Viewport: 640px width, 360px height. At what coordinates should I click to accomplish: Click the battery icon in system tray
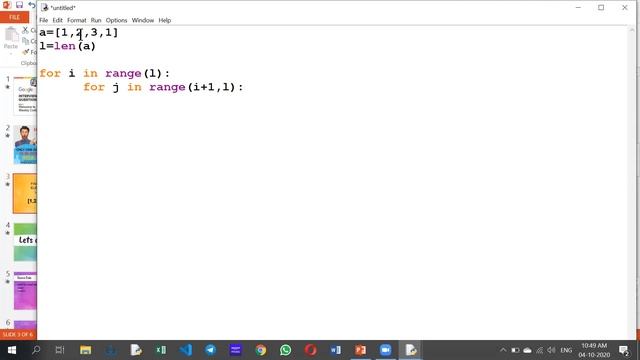(515, 350)
